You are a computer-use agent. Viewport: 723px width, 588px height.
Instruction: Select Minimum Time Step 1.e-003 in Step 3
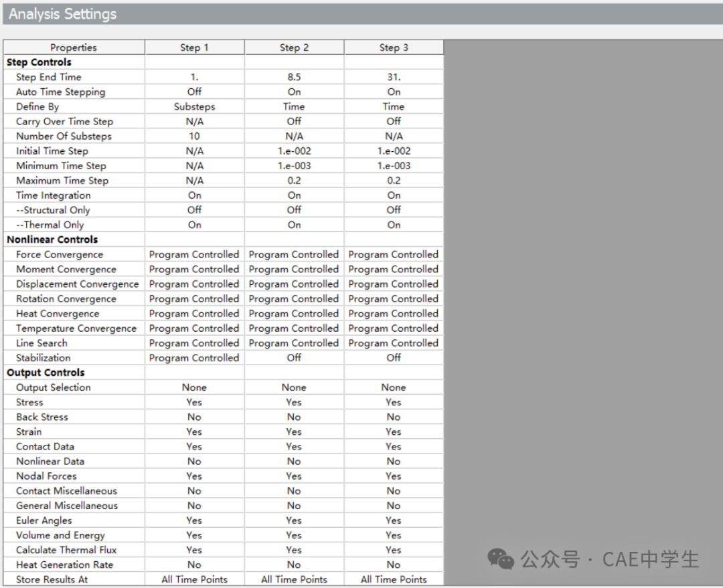coord(394,165)
